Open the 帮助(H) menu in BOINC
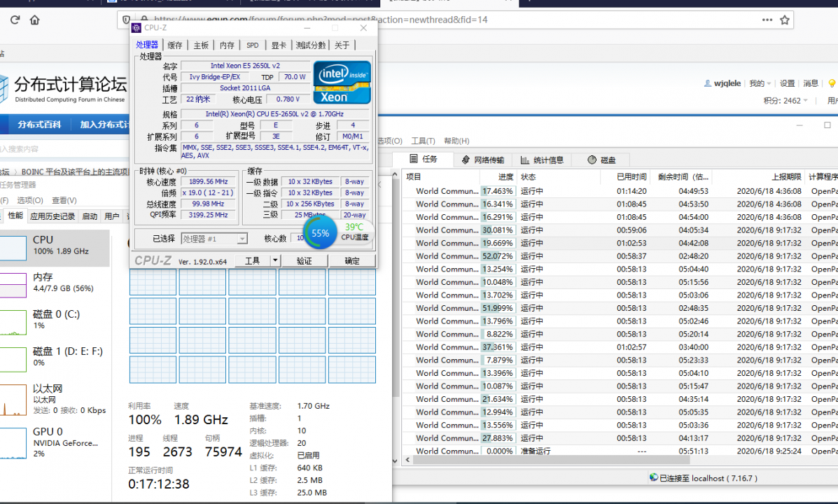838x504 pixels. [x=456, y=141]
